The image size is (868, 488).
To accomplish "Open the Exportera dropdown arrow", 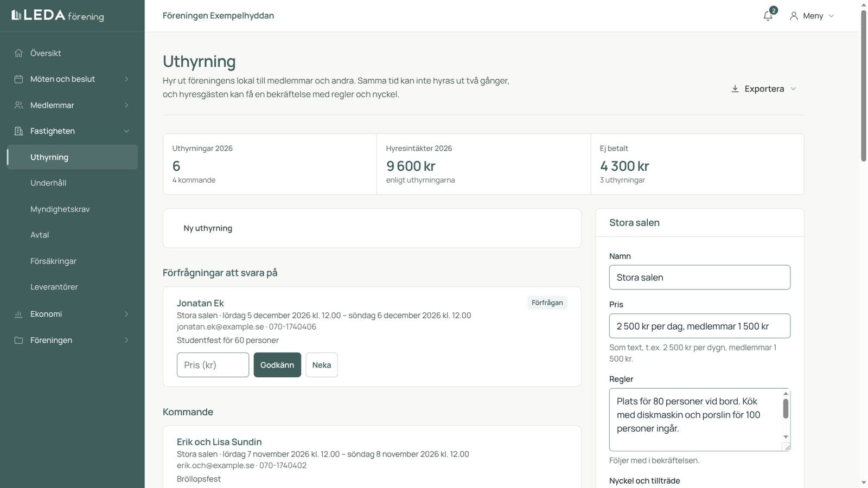I will 793,88.
